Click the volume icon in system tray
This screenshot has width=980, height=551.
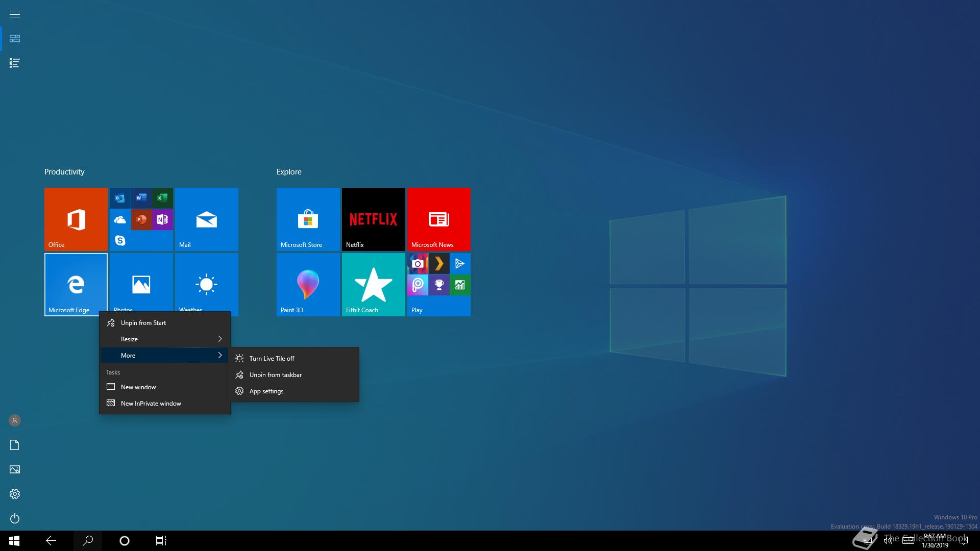888,541
